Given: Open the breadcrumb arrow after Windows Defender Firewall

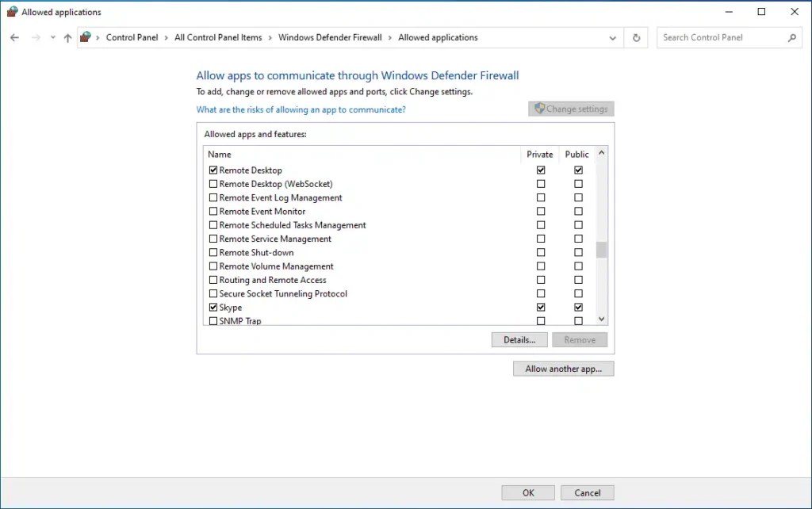Looking at the screenshot, I should 390,37.
